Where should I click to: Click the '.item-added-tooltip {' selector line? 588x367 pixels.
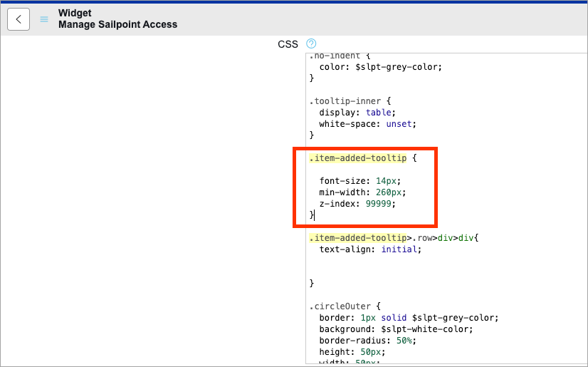363,158
